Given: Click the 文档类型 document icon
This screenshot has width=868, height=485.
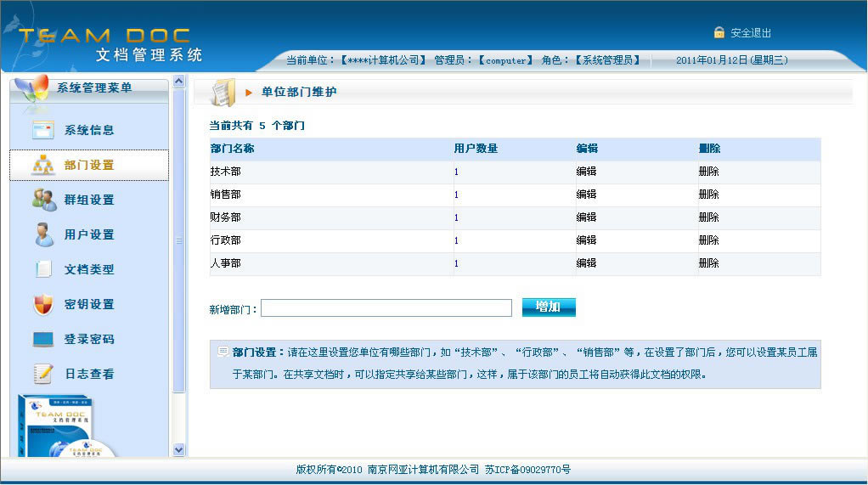Looking at the screenshot, I should tap(43, 269).
